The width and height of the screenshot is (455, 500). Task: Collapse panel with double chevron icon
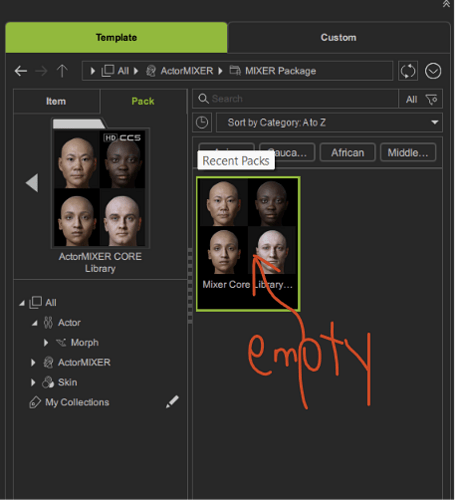(446, 4)
